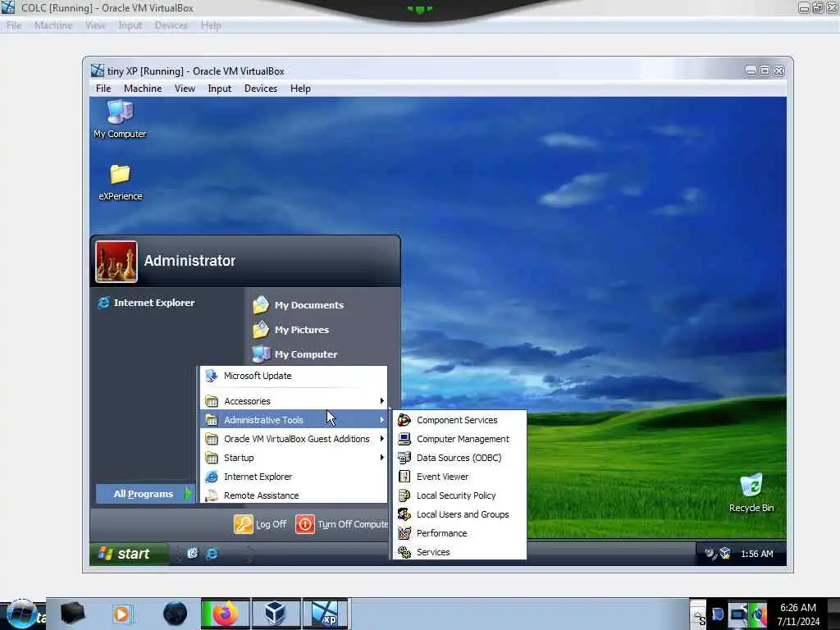Image resolution: width=840 pixels, height=630 pixels.
Task: Open Input menu in tiny XP window
Action: click(220, 89)
